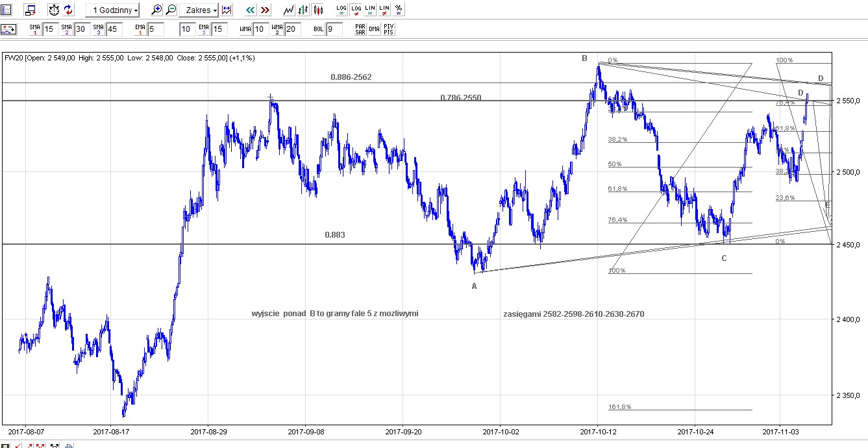Click the PIV PTS indicator button

click(x=388, y=29)
